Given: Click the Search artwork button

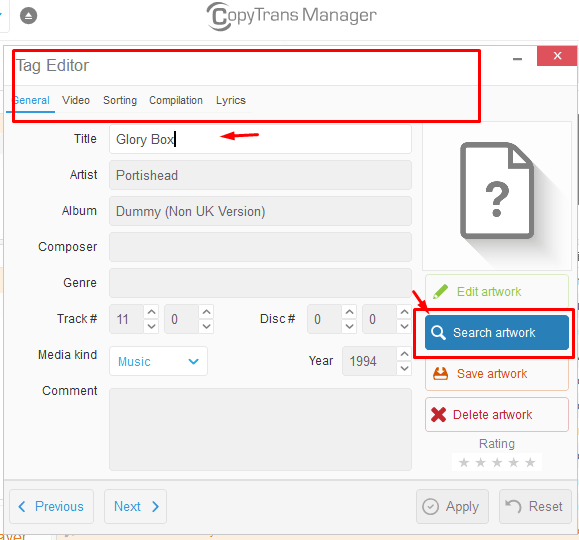Looking at the screenshot, I should (497, 332).
